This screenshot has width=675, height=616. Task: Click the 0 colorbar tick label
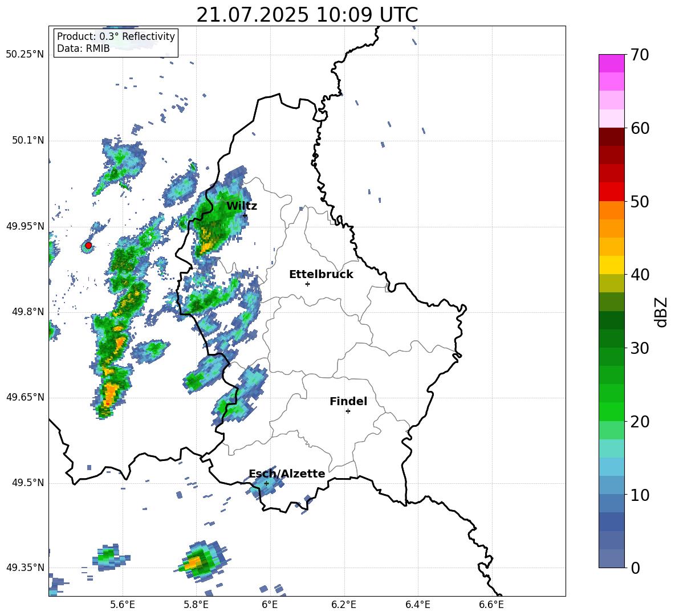point(635,568)
